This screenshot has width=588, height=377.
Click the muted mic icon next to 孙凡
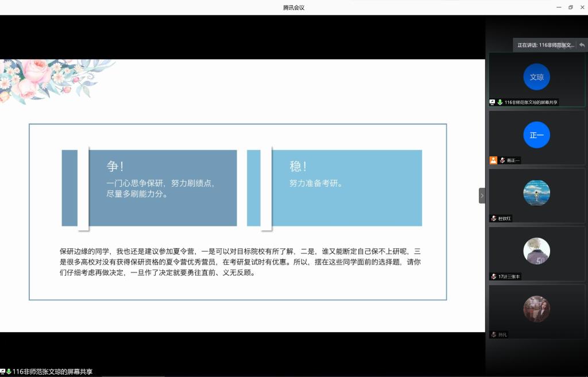coord(493,334)
